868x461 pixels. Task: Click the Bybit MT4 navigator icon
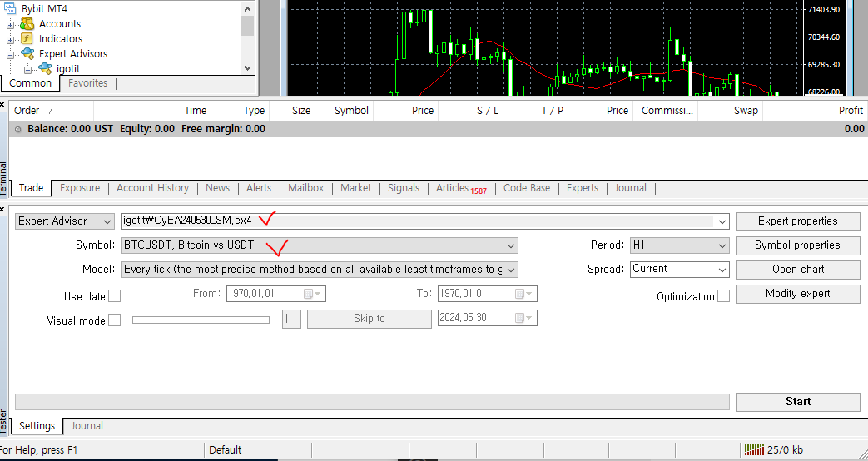10,8
